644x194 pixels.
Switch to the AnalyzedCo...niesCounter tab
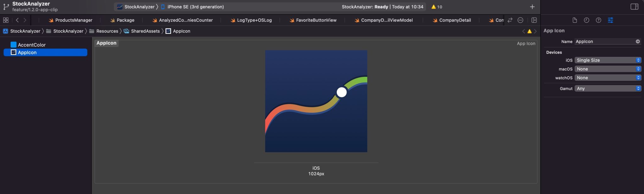pyautogui.click(x=182, y=20)
